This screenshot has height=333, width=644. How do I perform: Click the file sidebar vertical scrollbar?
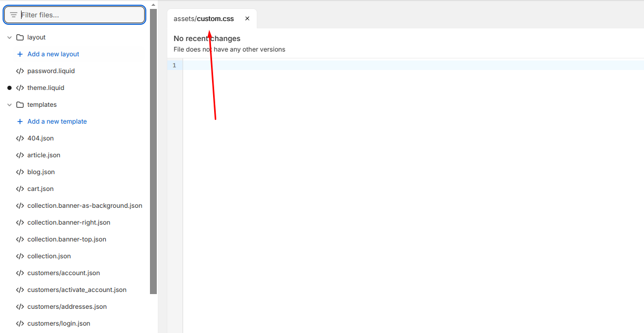[154, 152]
